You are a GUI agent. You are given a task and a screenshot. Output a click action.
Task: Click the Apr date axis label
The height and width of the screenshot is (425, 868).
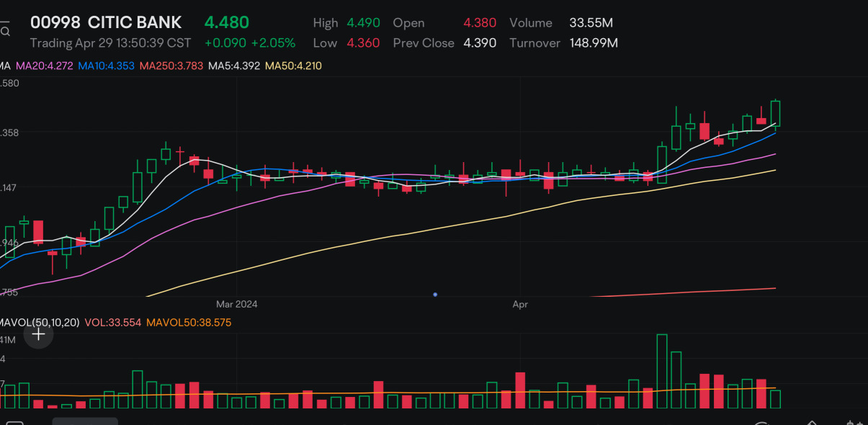pyautogui.click(x=520, y=305)
